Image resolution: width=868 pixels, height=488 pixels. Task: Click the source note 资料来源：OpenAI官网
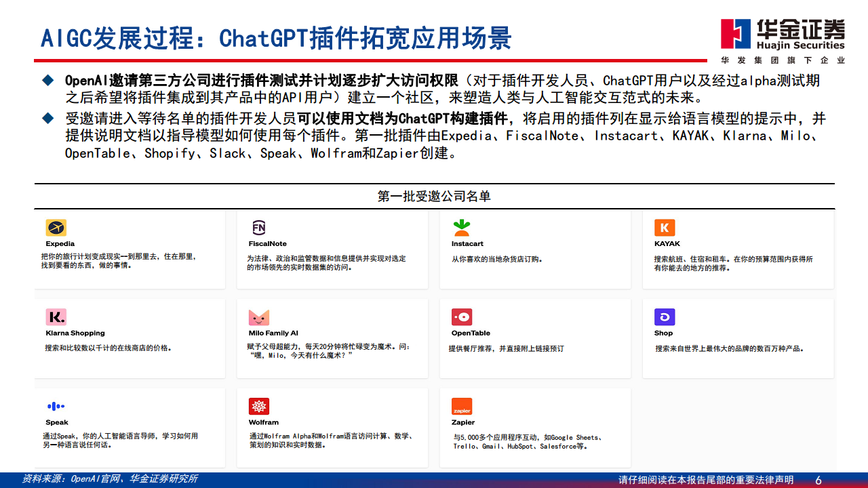click(x=110, y=479)
